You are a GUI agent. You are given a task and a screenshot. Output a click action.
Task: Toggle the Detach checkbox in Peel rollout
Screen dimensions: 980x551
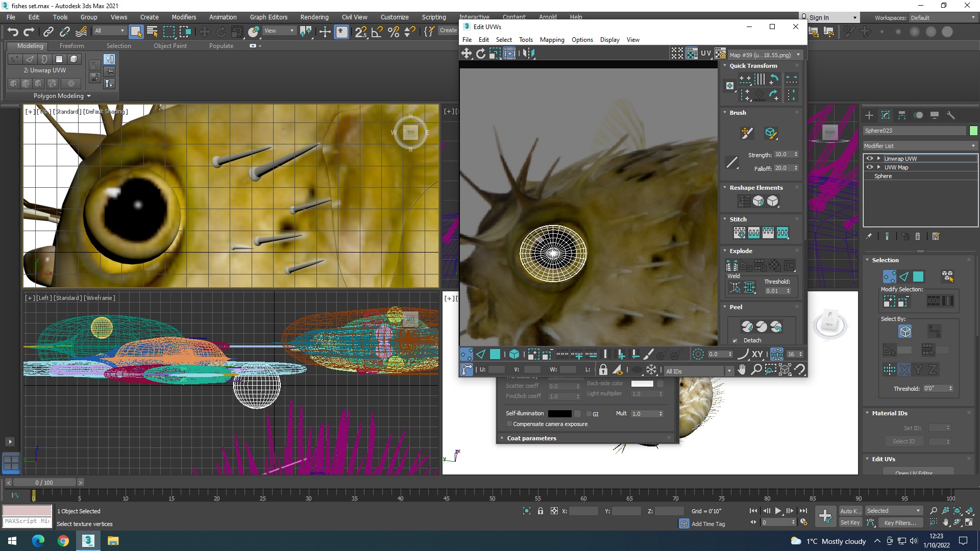(735, 340)
